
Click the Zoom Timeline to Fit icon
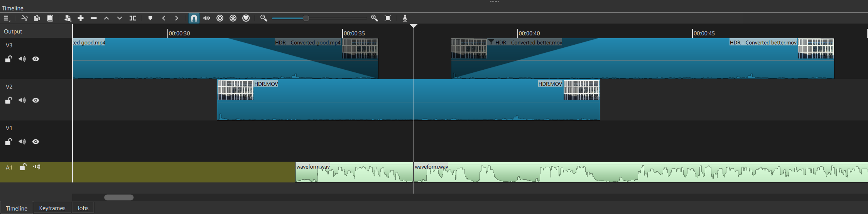tap(388, 18)
